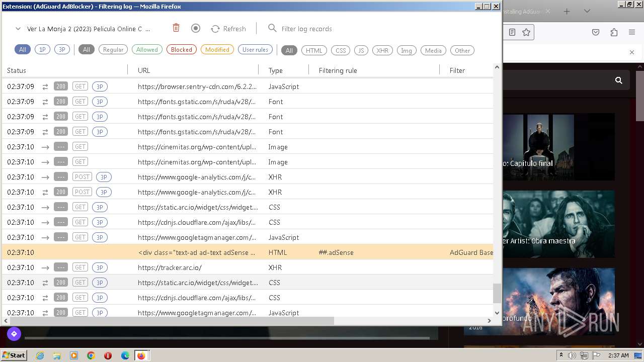This screenshot has height=362, width=644.
Task: Open the profundo movie thumbnail
Action: (x=559, y=301)
